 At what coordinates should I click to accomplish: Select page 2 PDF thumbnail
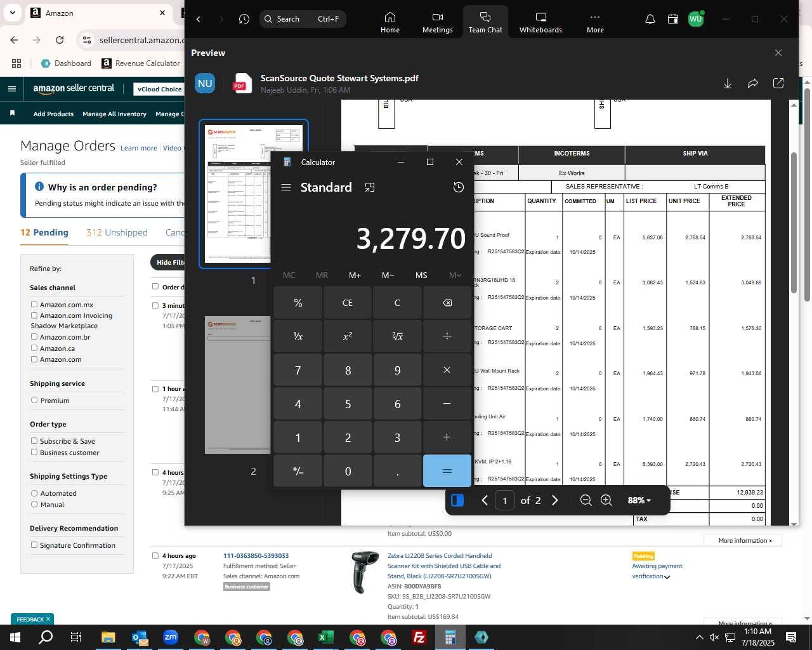click(x=238, y=385)
